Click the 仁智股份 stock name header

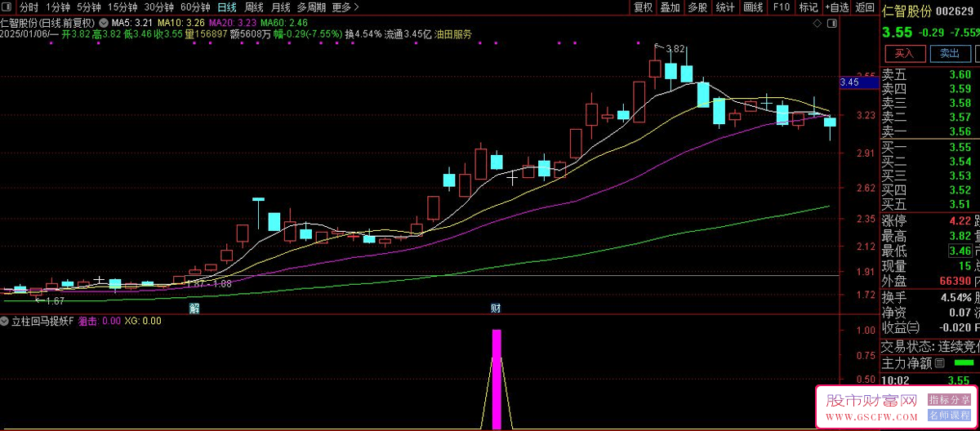[906, 12]
